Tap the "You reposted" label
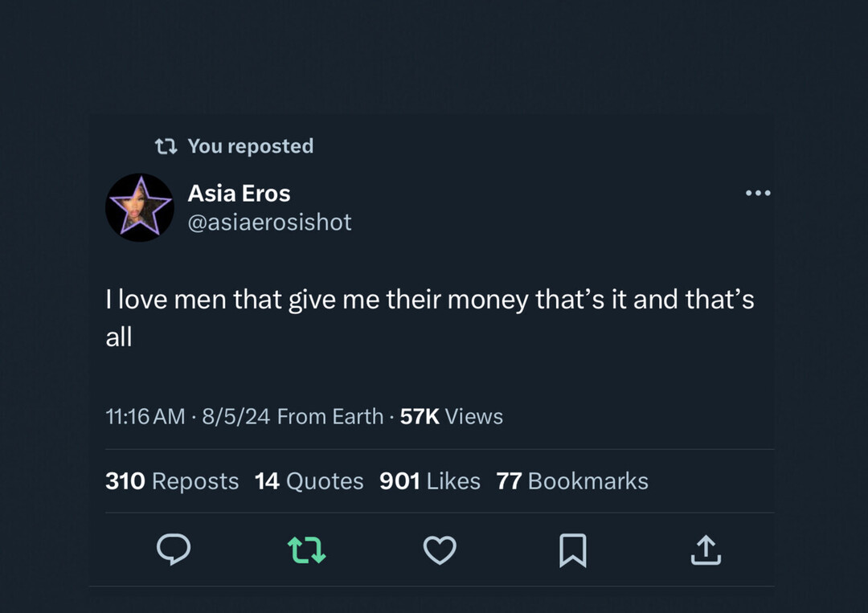Screen dimensions: 868x613 click(250, 146)
